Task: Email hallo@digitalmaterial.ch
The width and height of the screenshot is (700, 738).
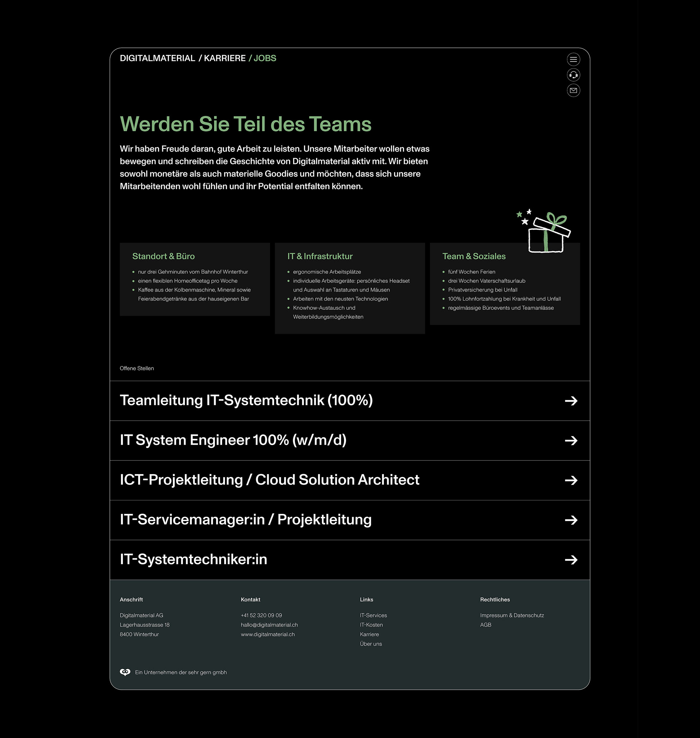Action: 269,625
